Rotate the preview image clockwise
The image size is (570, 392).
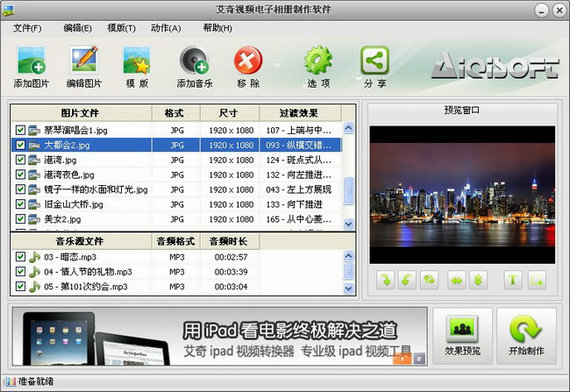[x=385, y=280]
